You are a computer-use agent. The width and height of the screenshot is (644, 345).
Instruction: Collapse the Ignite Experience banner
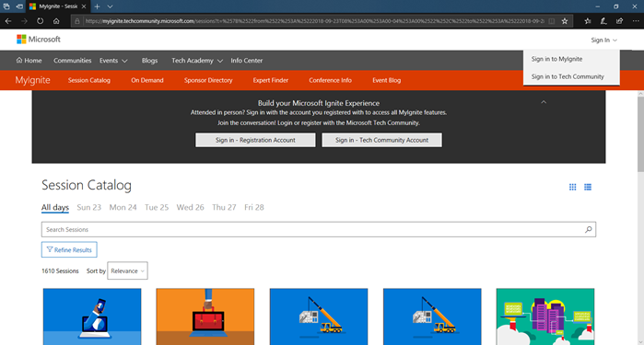click(544, 102)
